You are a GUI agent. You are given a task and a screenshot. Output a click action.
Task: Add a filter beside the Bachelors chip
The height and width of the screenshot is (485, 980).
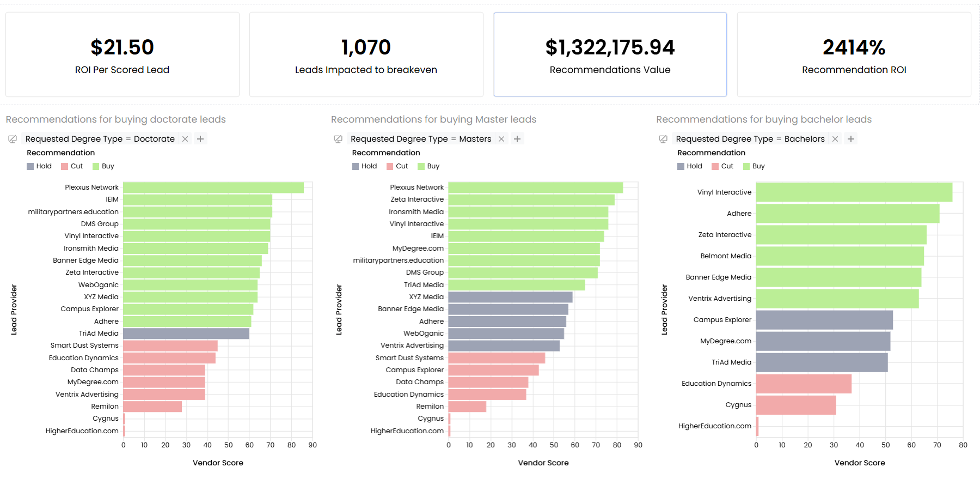(x=851, y=139)
